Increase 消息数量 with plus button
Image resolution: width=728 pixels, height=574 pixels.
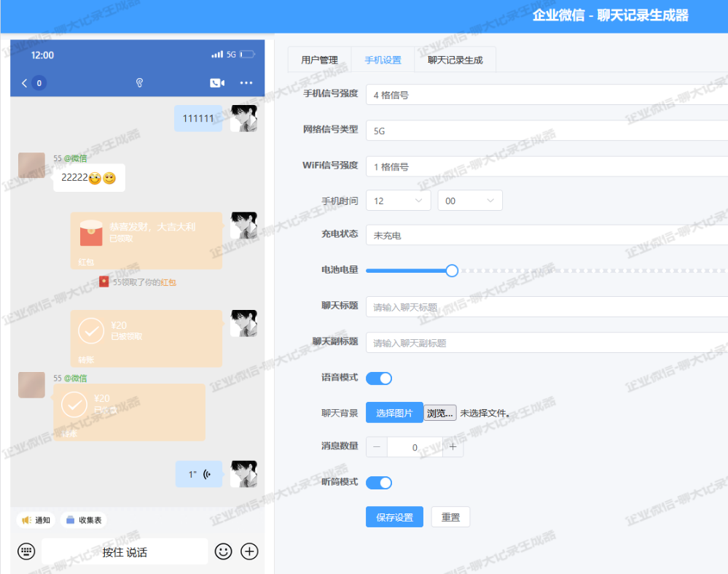click(453, 446)
